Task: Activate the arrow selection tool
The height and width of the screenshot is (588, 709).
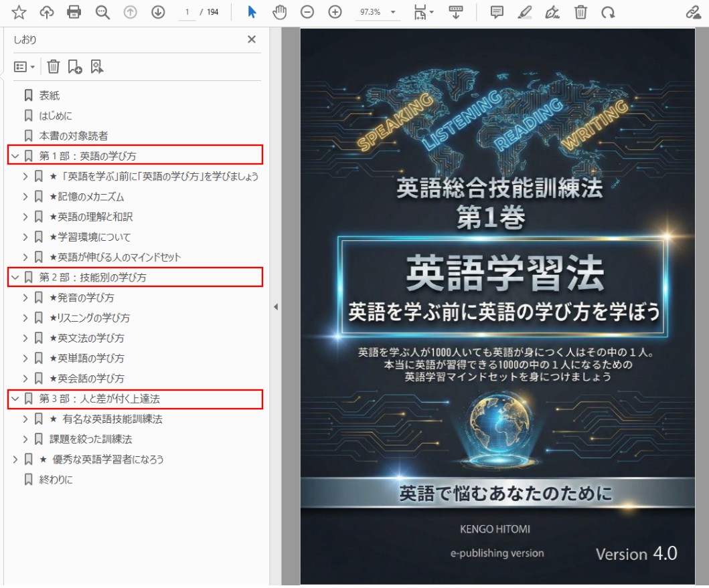Action: [252, 12]
